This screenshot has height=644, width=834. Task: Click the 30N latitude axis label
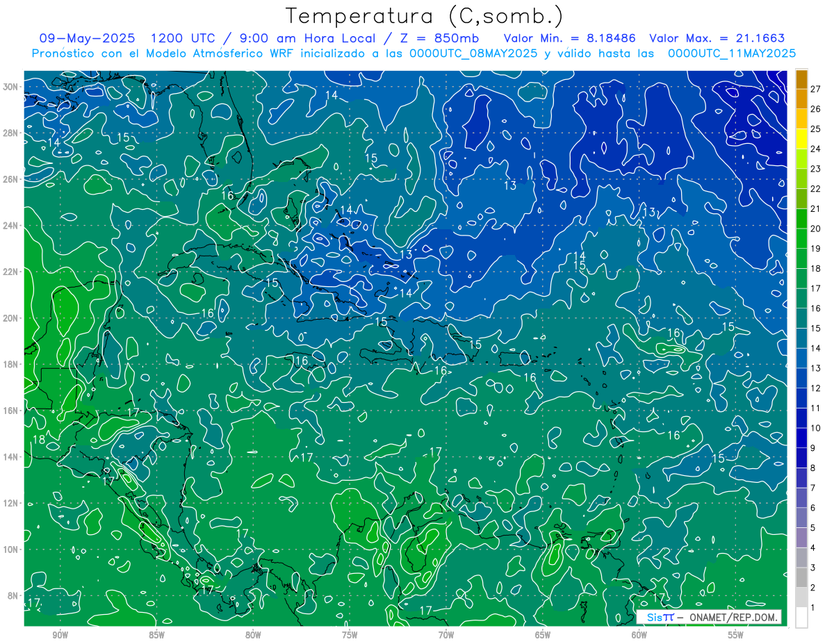[x=10, y=87]
